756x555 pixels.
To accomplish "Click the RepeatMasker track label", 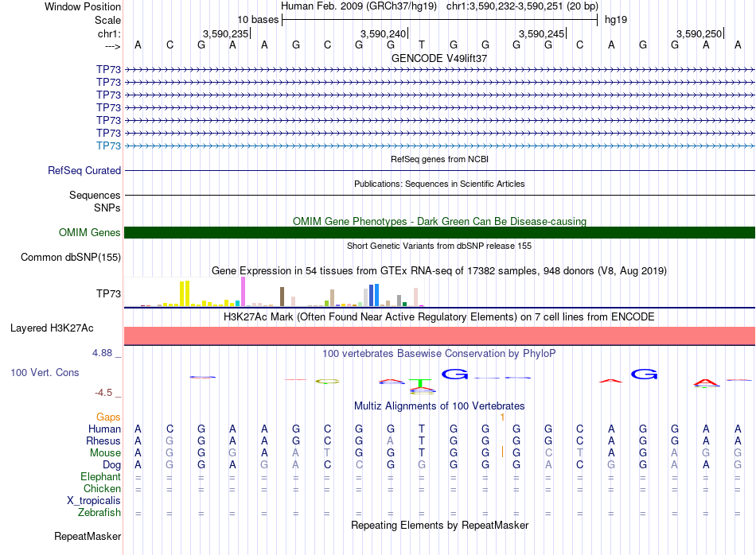I will point(88,536).
